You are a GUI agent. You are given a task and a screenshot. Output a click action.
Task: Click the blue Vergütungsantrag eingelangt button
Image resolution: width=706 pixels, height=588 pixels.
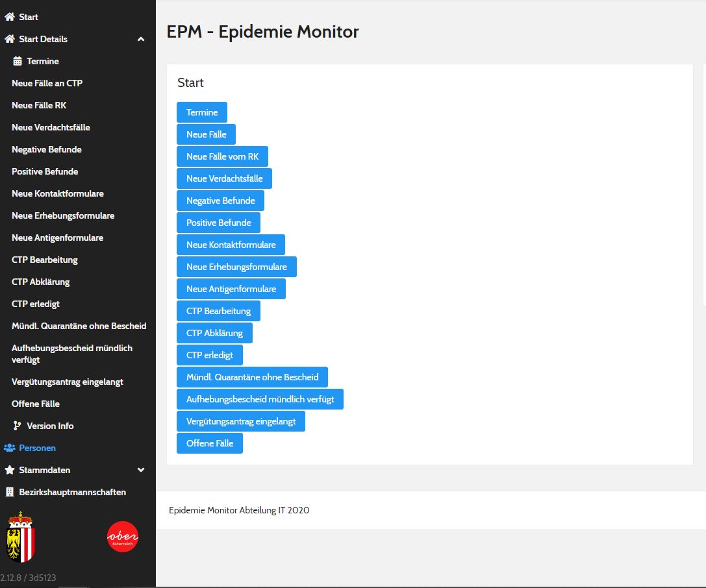tap(241, 421)
